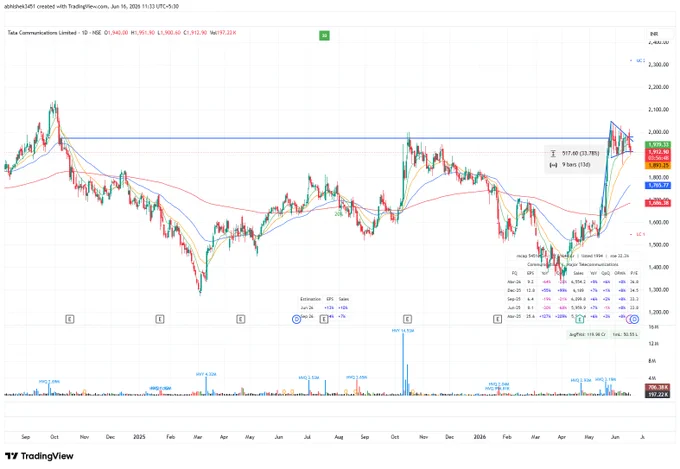This screenshot has width=680, height=469.
Task: Click the abhishek3451 created with TradingView caption
Action: click(92, 7)
